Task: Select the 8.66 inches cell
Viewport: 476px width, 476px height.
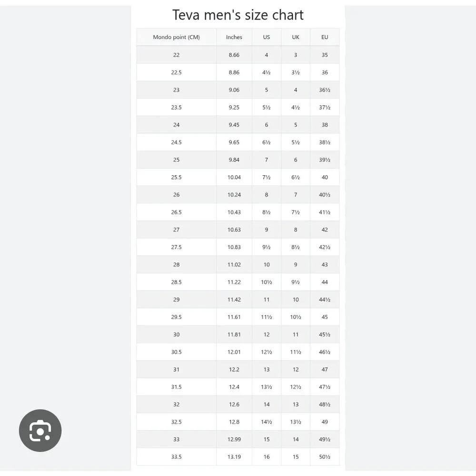Action: coord(234,55)
